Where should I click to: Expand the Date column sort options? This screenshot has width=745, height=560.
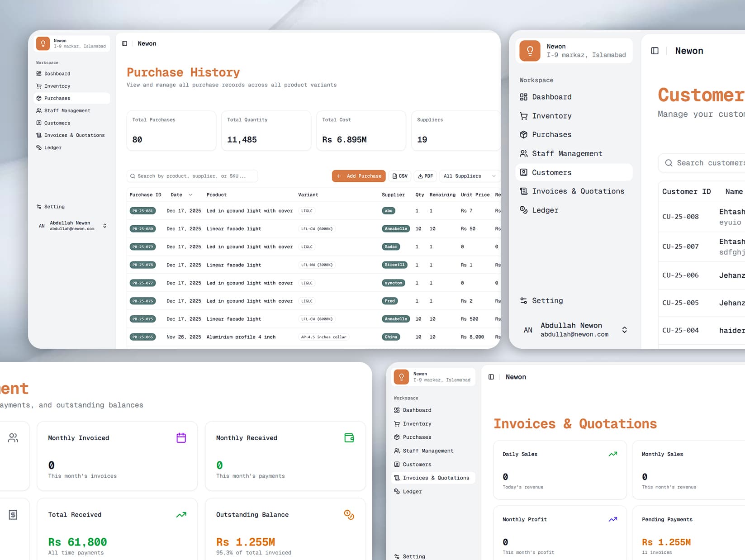(190, 195)
